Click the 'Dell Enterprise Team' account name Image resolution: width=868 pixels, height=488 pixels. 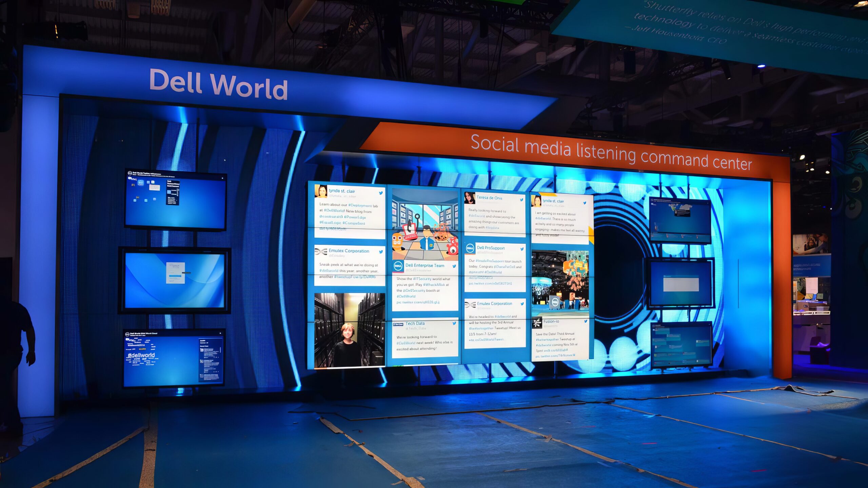click(x=425, y=265)
